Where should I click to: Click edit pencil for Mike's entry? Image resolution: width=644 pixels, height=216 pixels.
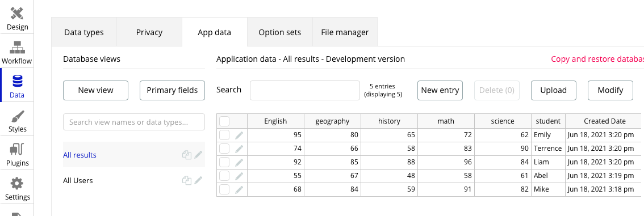[x=239, y=190]
